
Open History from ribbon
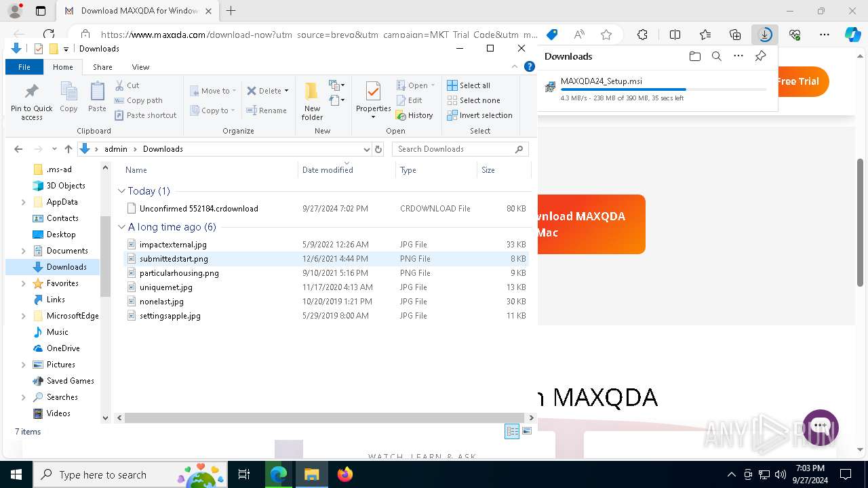click(414, 115)
